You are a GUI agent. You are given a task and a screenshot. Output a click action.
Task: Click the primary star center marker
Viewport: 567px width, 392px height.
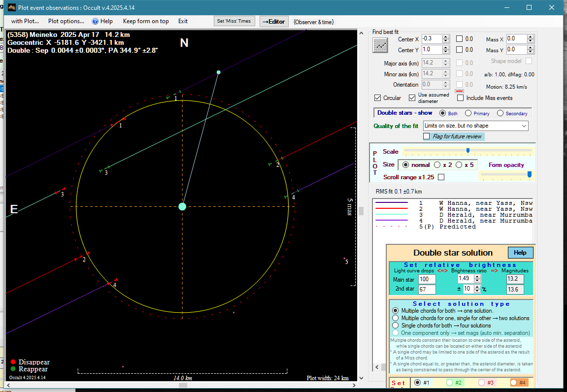point(182,206)
